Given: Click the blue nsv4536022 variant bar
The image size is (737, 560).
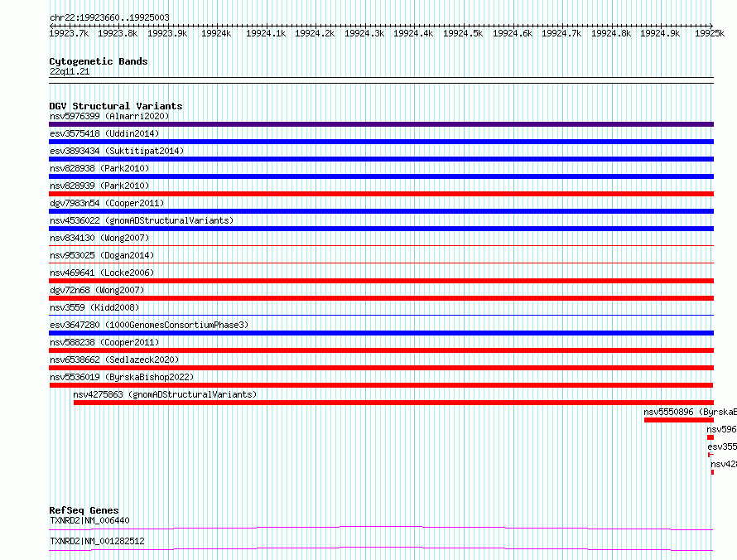Looking at the screenshot, I should (x=381, y=229).
